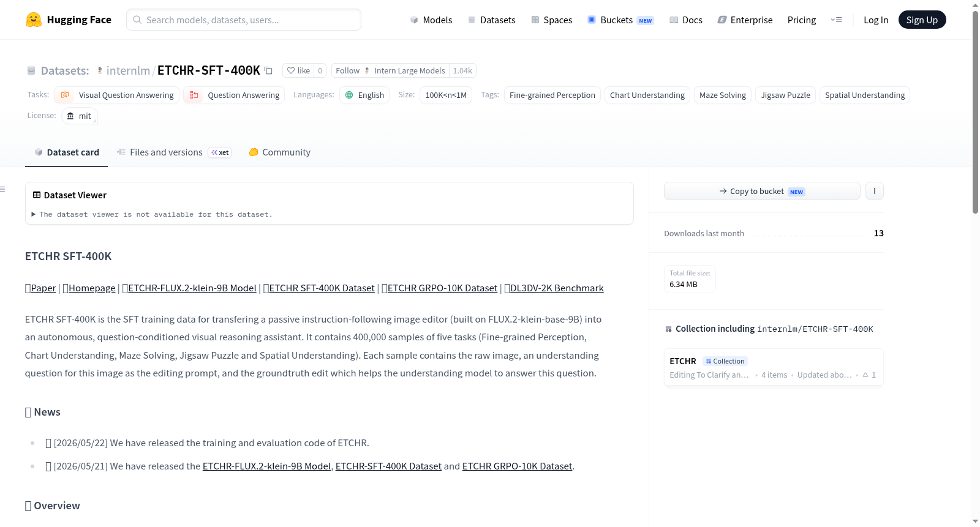
Task: Follow Intern Large Models organization
Action: click(390, 70)
